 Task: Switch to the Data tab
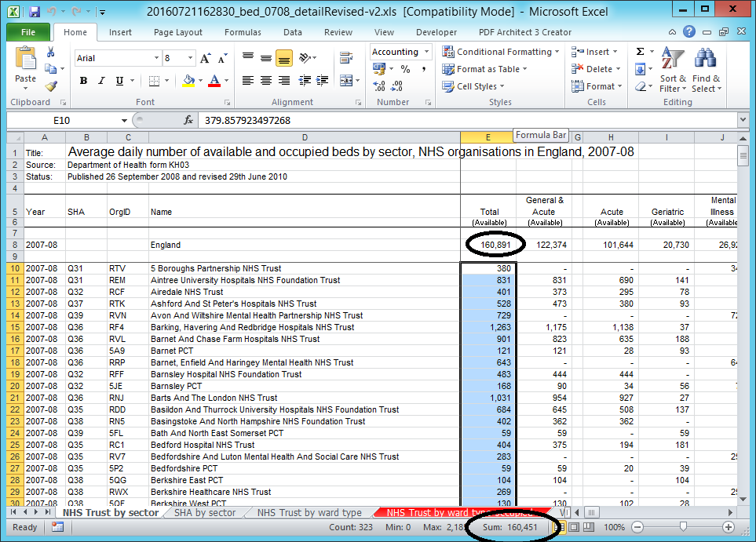tap(293, 32)
